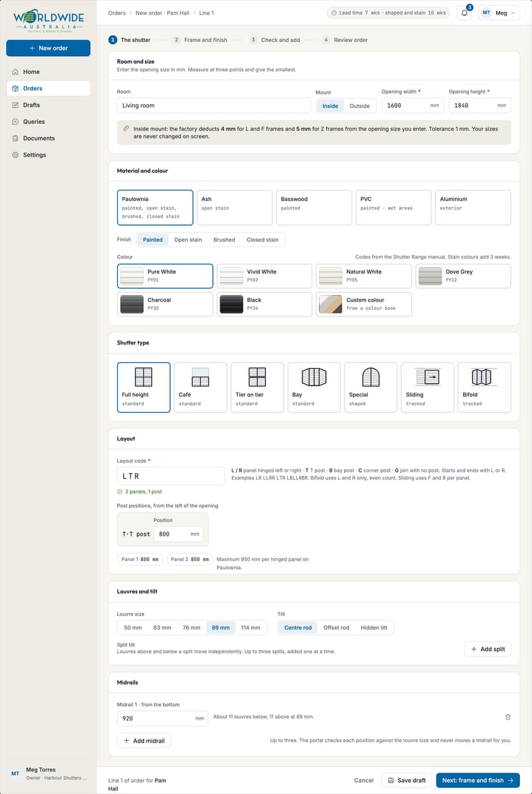
Task: Choose the Brushed finish
Action: [x=223, y=240]
